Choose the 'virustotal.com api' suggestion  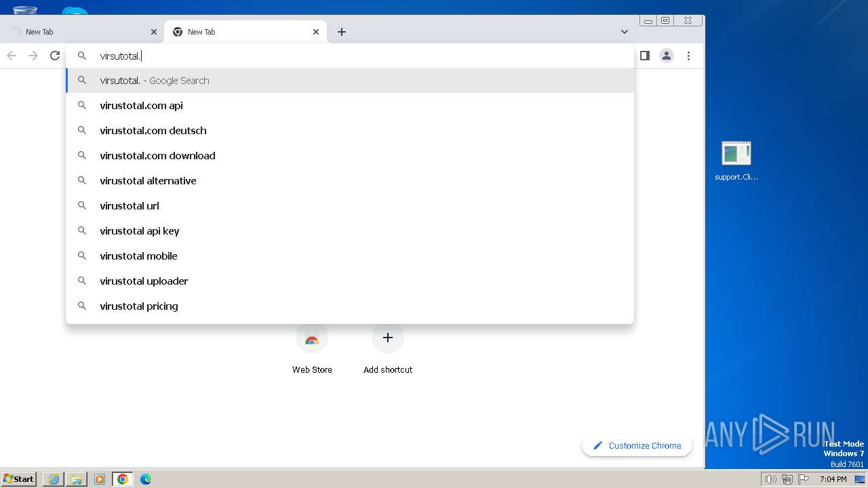350,106
